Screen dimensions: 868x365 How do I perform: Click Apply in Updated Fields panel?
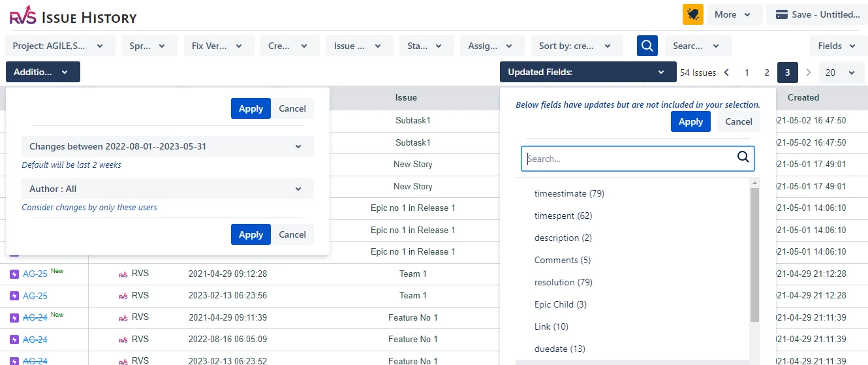(690, 121)
